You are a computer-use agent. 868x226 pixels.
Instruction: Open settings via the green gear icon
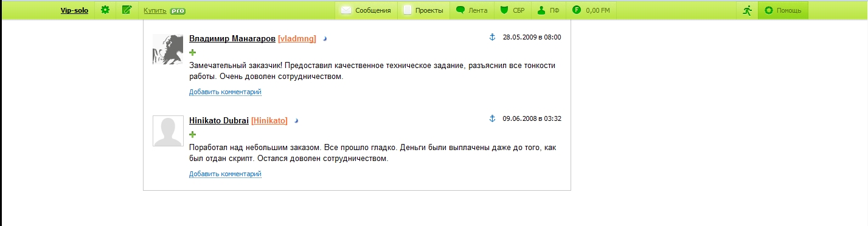(105, 10)
